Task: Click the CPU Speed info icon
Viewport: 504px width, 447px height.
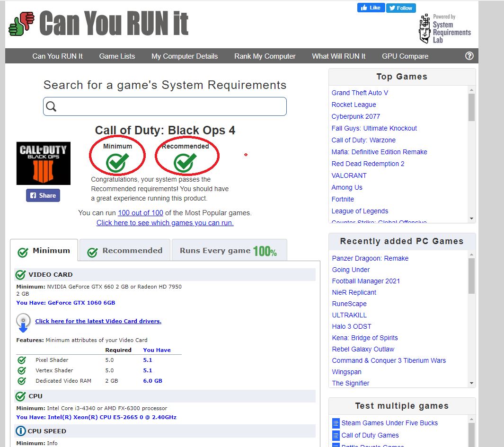Action: (x=20, y=431)
